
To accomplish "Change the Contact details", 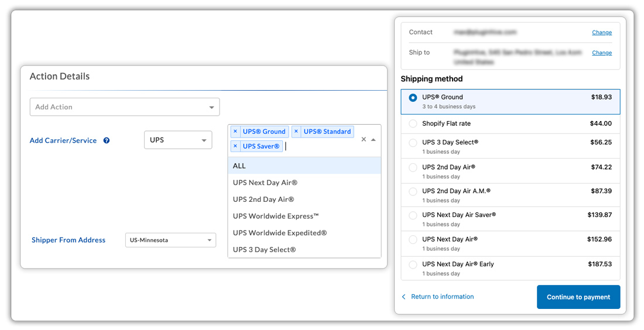I will pyautogui.click(x=602, y=32).
